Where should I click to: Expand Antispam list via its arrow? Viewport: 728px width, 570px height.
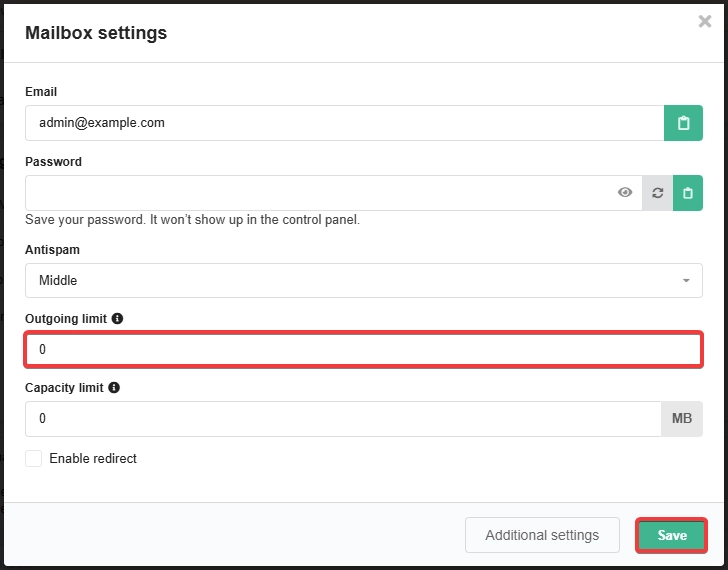(x=686, y=280)
